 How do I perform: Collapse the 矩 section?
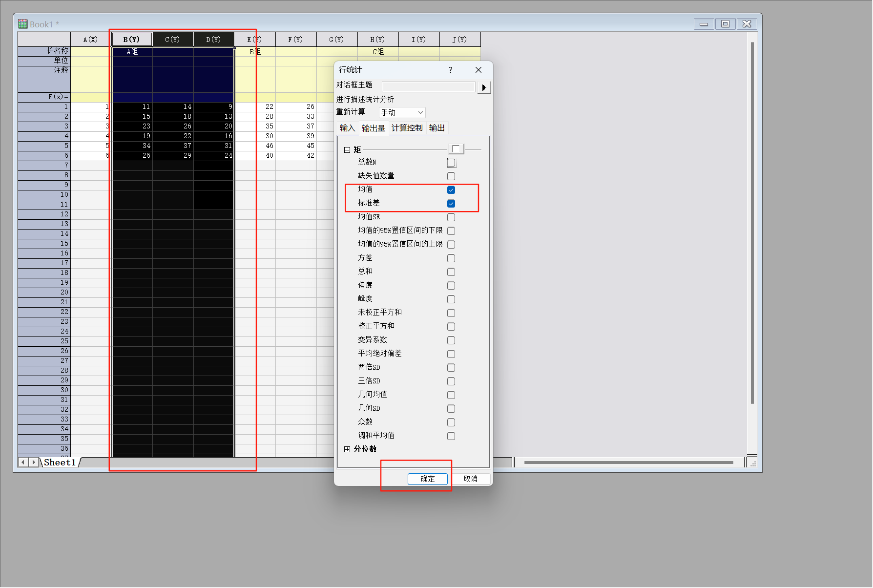(347, 150)
